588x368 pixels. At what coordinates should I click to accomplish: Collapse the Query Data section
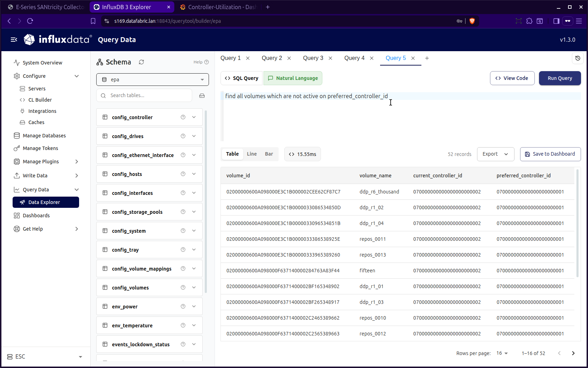coord(77,190)
